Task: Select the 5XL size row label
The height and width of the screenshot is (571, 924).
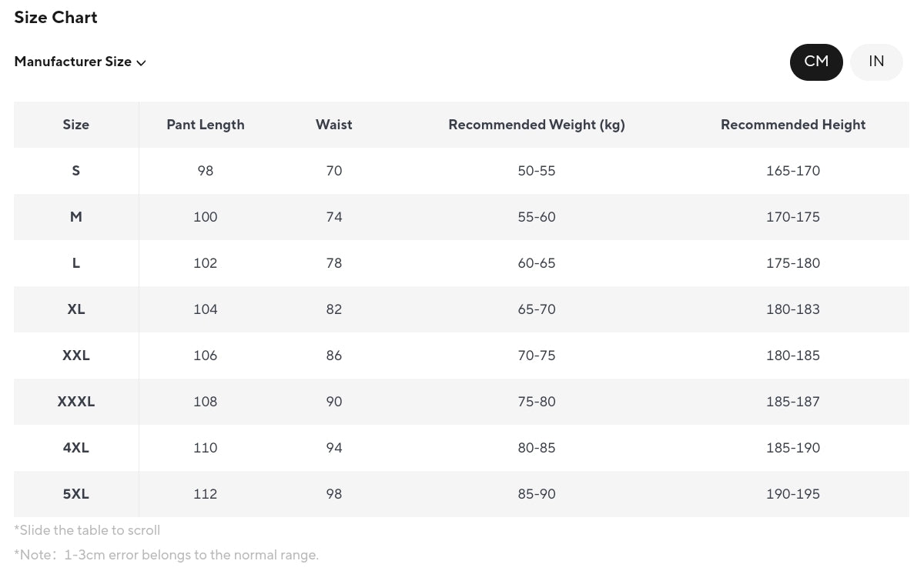Action: point(76,494)
